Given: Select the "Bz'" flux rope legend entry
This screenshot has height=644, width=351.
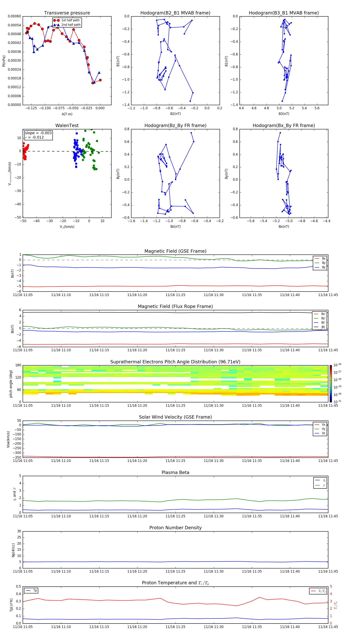Looking at the screenshot, I should coord(320,323).
